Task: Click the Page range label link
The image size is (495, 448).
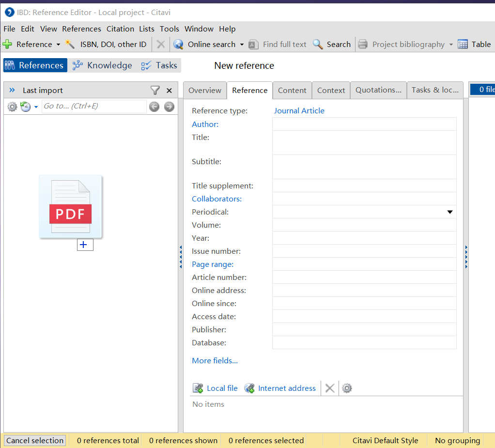Action: click(x=213, y=264)
